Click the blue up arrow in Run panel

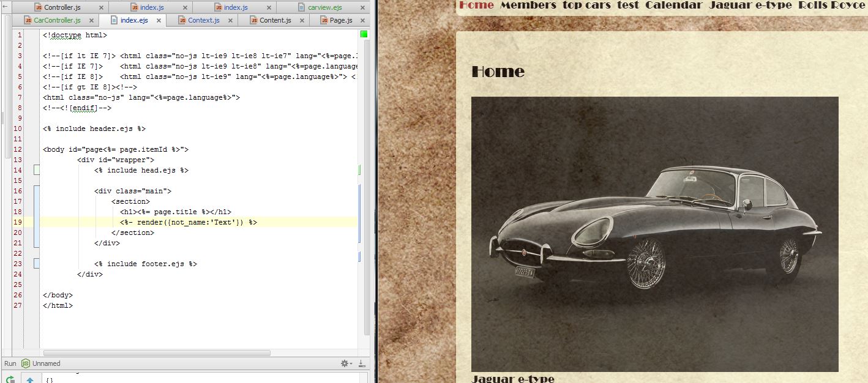coord(29,379)
